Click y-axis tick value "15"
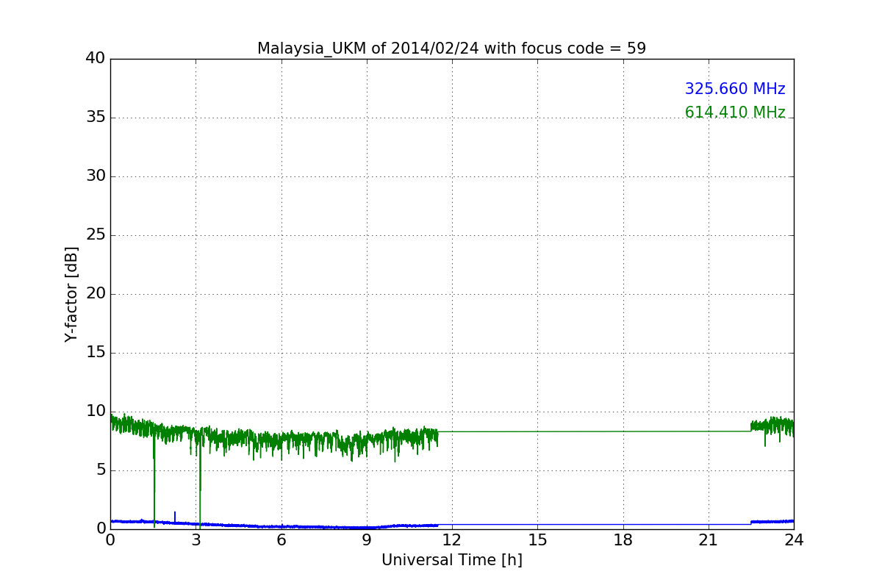The image size is (882, 588). pyautogui.click(x=96, y=353)
